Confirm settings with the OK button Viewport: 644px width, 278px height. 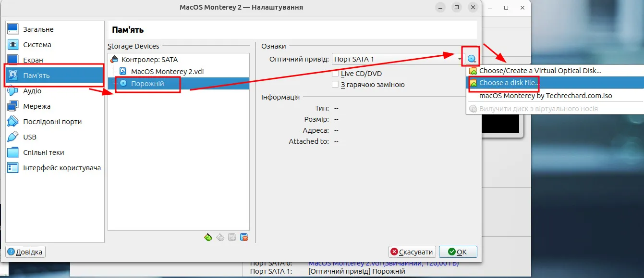click(x=458, y=252)
